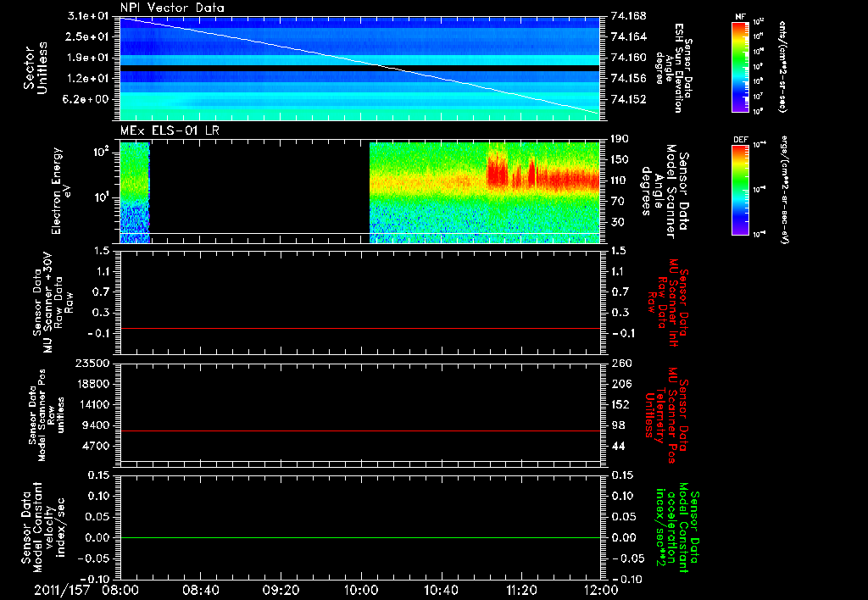Click the '11:20' time tick label
868x600 pixels.
[521, 590]
